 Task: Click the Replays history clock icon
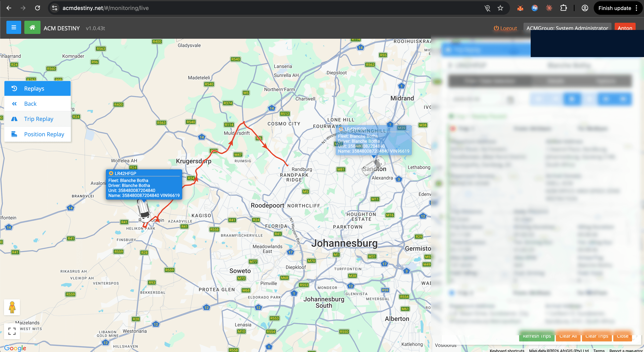pos(14,89)
